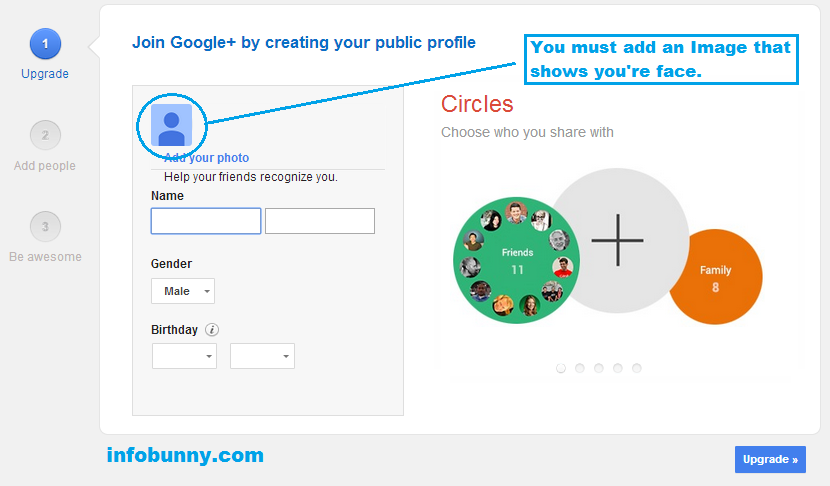Expand the second Birthday dropdown
Image resolution: width=830 pixels, height=486 pixels.
263,356
